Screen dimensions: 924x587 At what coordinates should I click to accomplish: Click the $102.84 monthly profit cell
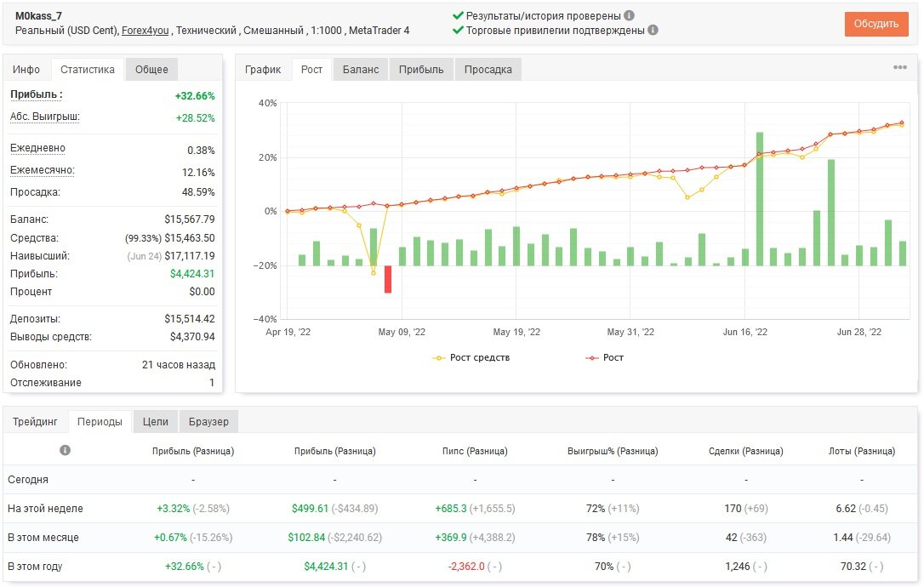(306, 538)
